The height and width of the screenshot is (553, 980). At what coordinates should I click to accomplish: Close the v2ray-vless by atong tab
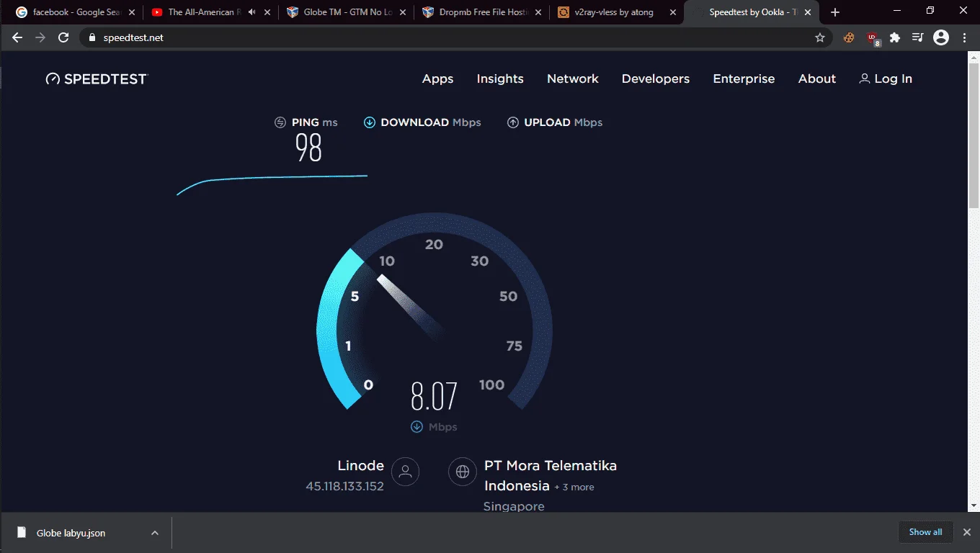[x=673, y=12]
